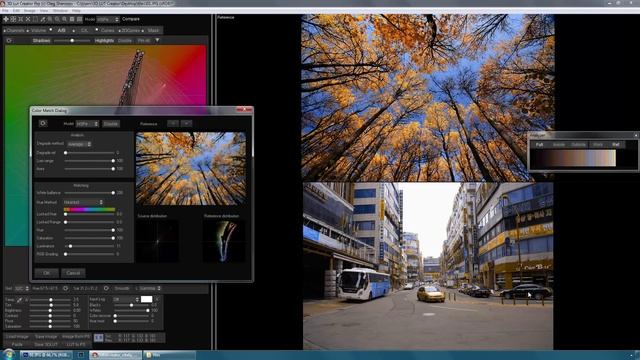
Task: Open the File menu
Action: 5,11
